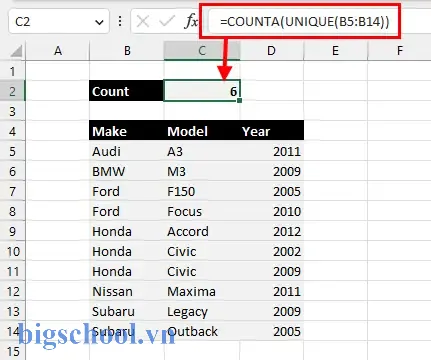Select the Focus model cell

pyautogui.click(x=202, y=211)
